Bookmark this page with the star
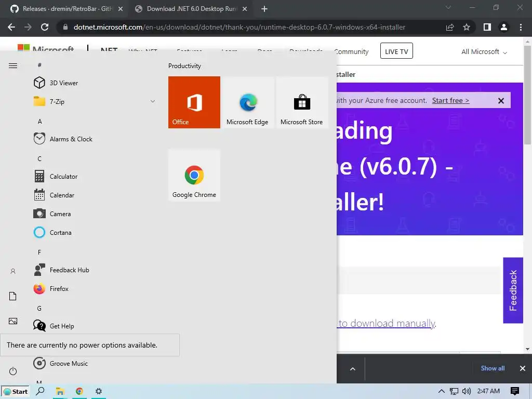This screenshot has width=532, height=399. 467,27
